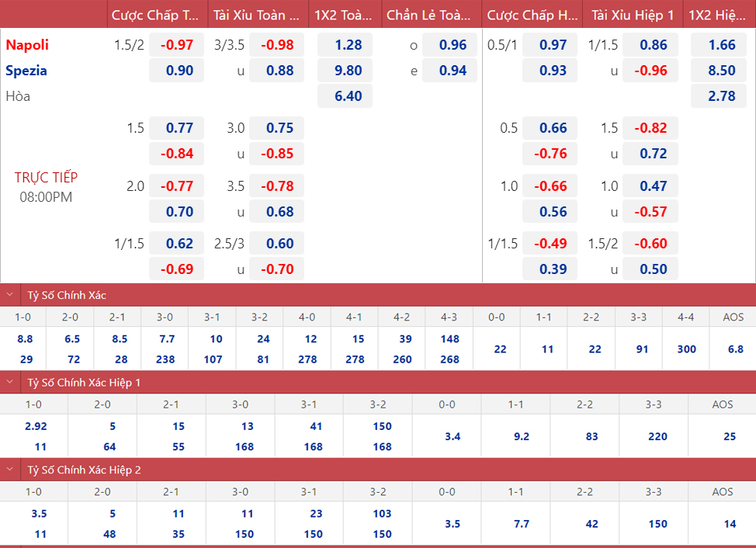Select odd goals total odds 0.96
This screenshot has width=756, height=548.
[x=453, y=45]
